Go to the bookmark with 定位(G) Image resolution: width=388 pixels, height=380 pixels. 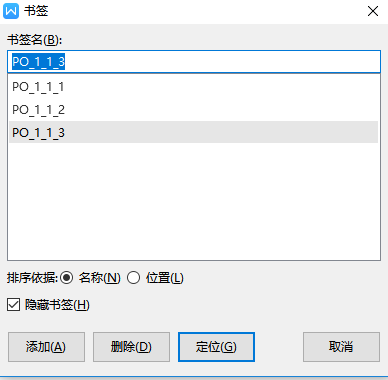[216, 347]
